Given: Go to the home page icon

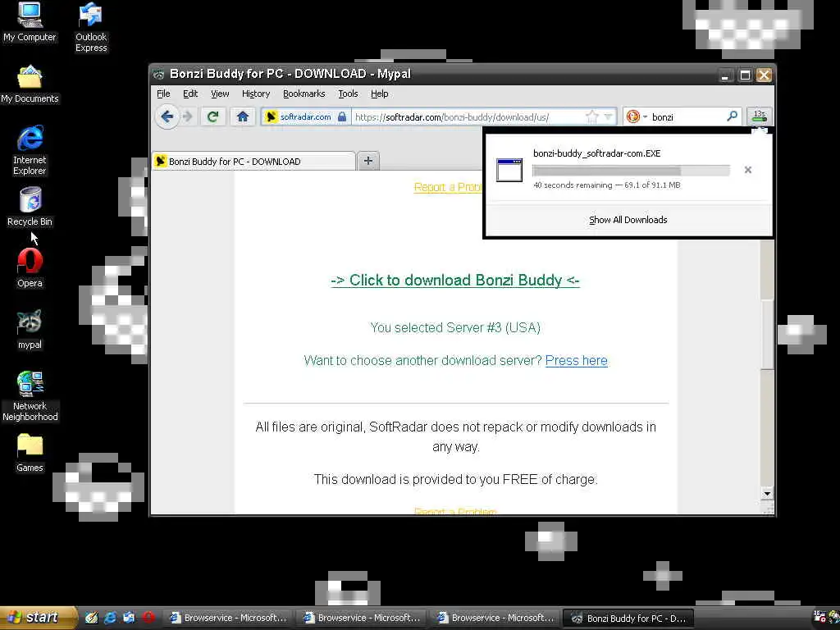Looking at the screenshot, I should point(243,116).
